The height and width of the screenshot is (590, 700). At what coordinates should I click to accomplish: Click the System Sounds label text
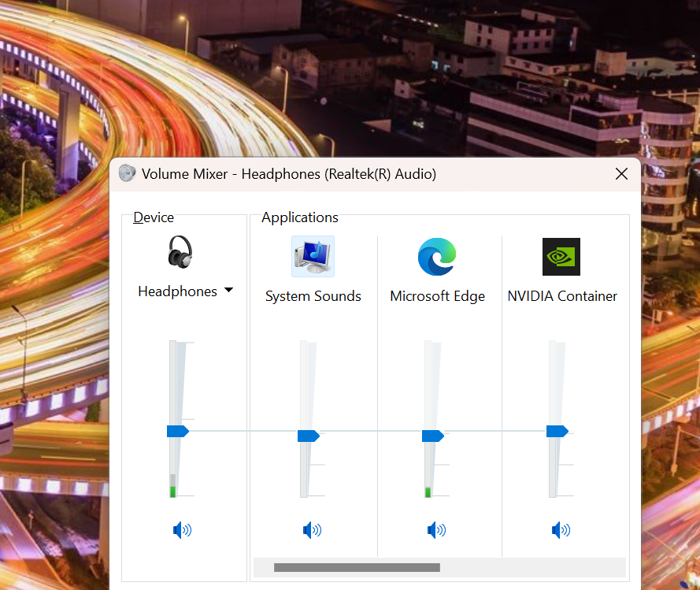click(x=313, y=296)
